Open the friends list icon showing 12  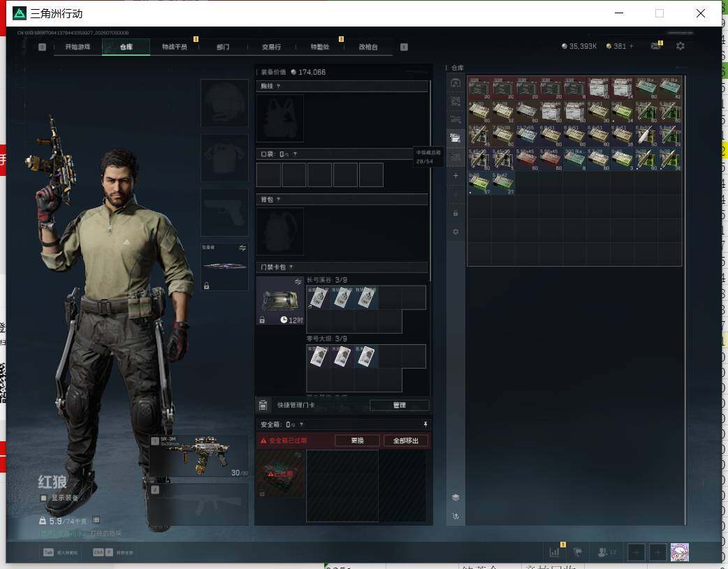pyautogui.click(x=606, y=552)
